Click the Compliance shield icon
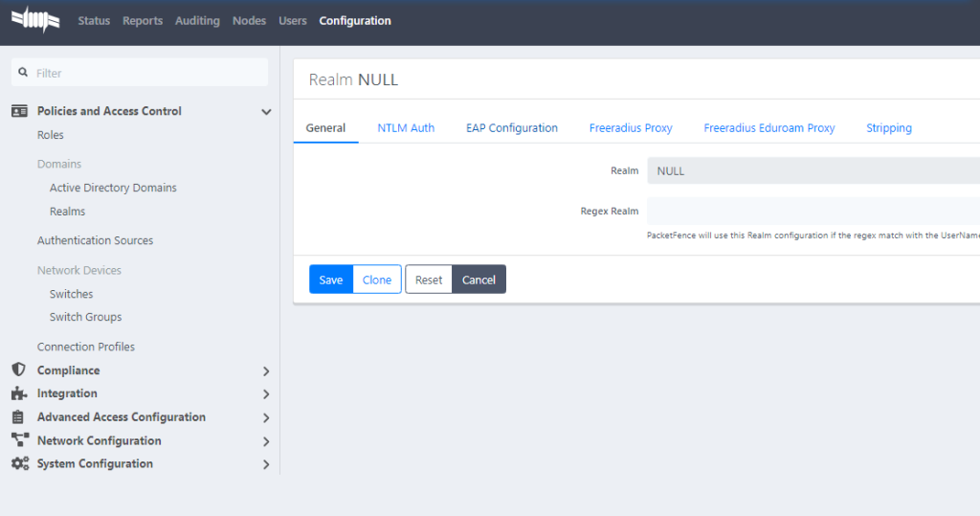Screen dimensions: 980x516 tap(18, 370)
